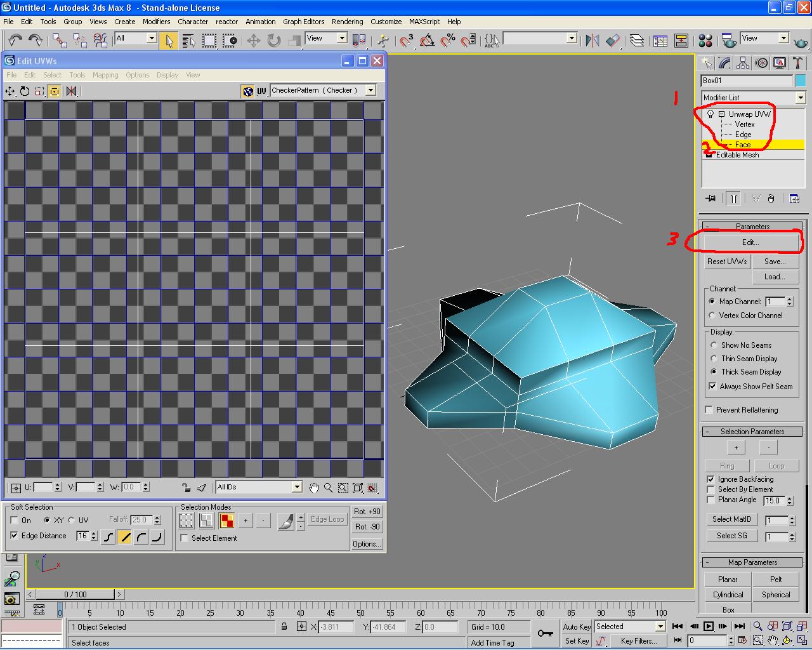Open the Key mode Selected dropdown

(660, 627)
